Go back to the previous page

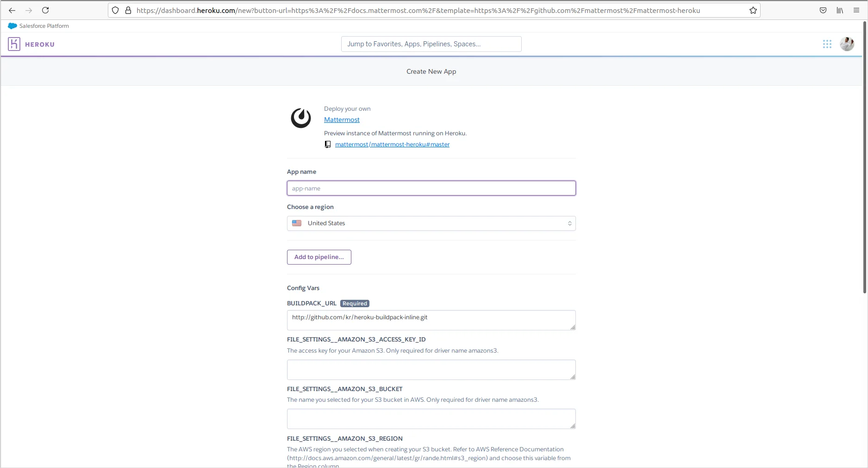[12, 10]
